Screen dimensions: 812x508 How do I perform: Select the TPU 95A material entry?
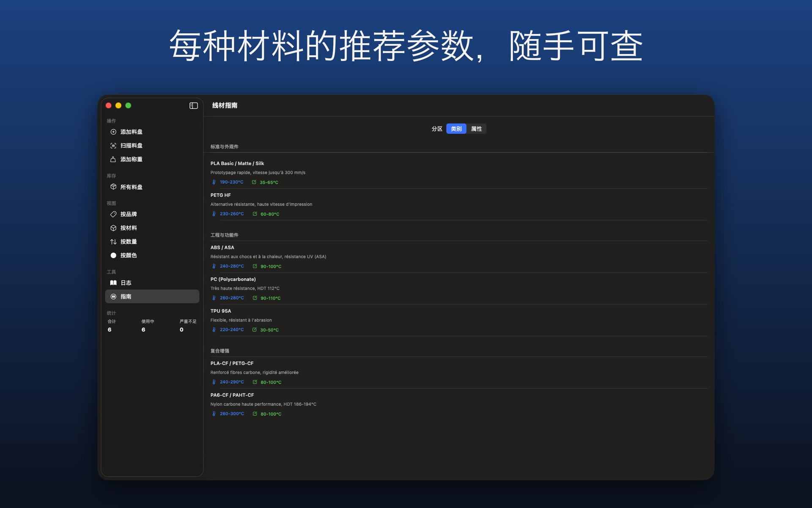coord(459,320)
